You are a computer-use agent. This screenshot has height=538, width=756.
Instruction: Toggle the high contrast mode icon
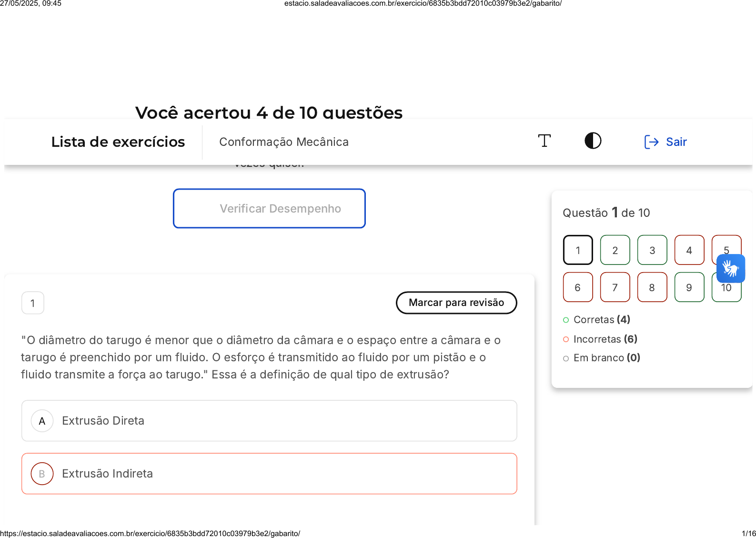[593, 141]
